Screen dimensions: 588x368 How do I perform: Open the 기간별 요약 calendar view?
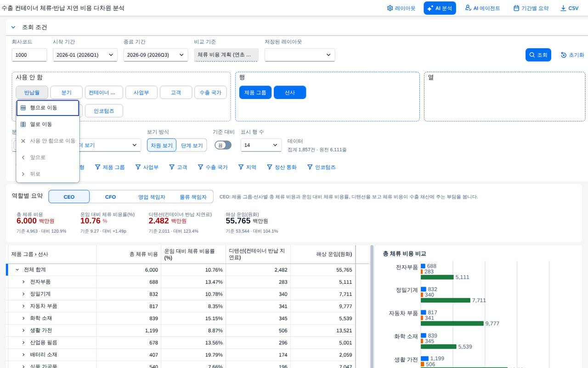(531, 8)
